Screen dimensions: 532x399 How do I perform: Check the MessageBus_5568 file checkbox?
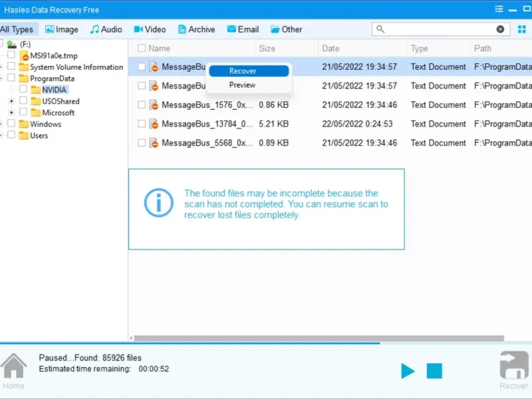click(142, 143)
